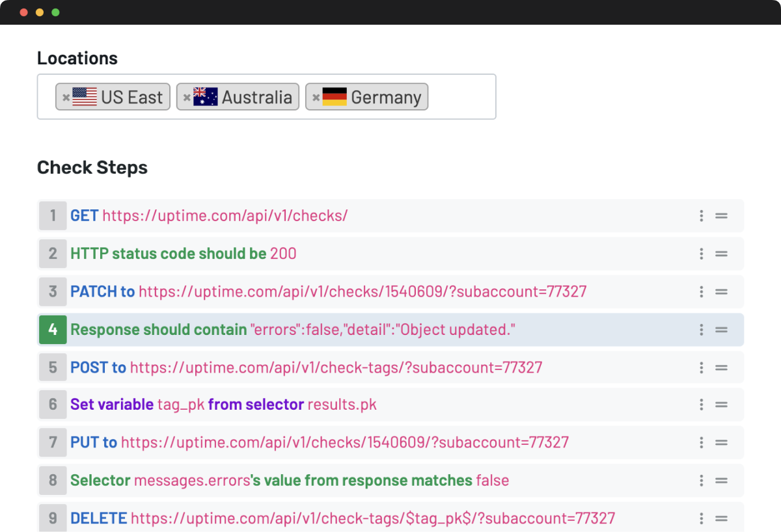Image resolution: width=781 pixels, height=532 pixels.
Task: Open options menu for Response should contain step
Action: (x=701, y=330)
